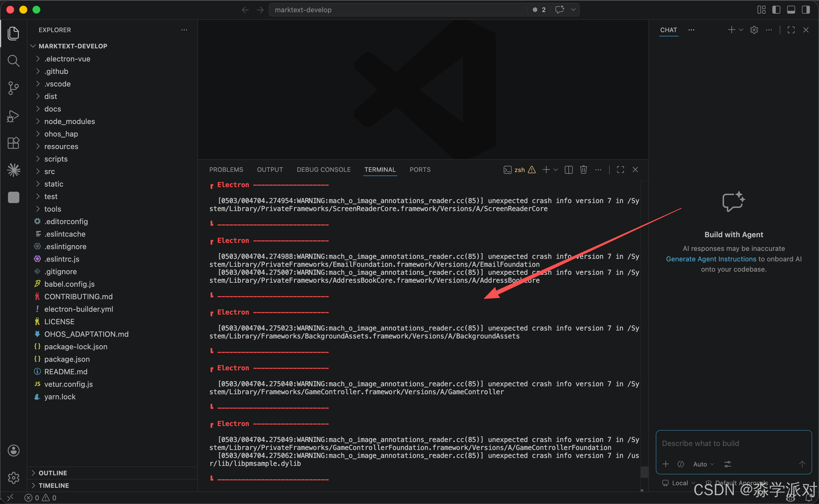Maximize the chat panel

(x=791, y=30)
